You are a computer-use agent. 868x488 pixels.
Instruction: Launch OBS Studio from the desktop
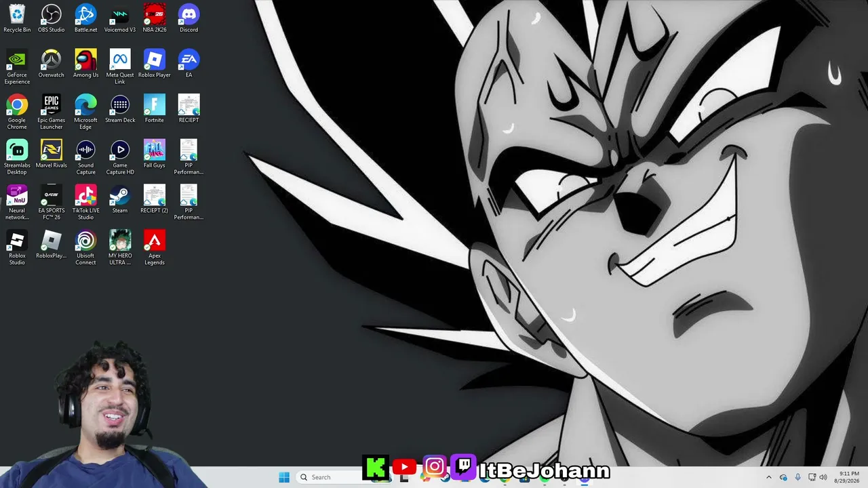(x=52, y=18)
